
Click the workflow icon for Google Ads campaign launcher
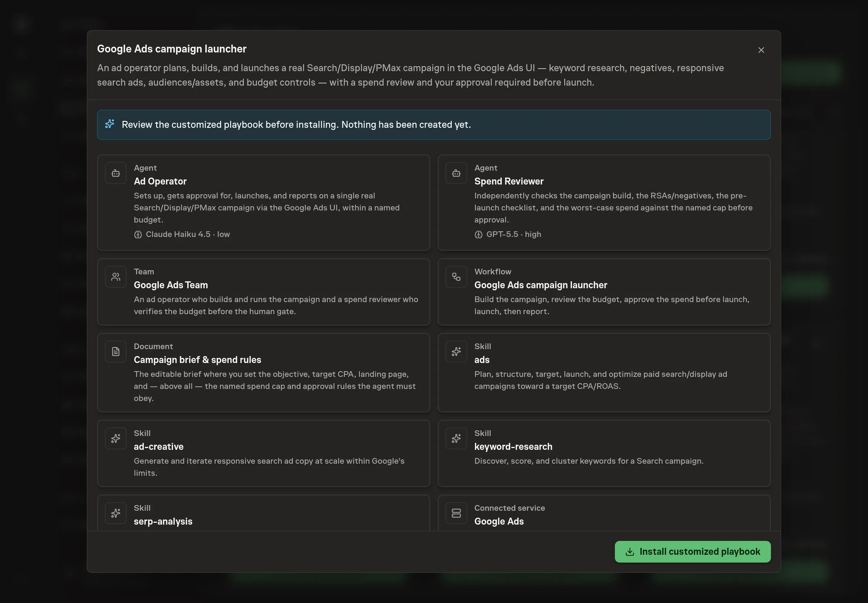[x=456, y=277]
